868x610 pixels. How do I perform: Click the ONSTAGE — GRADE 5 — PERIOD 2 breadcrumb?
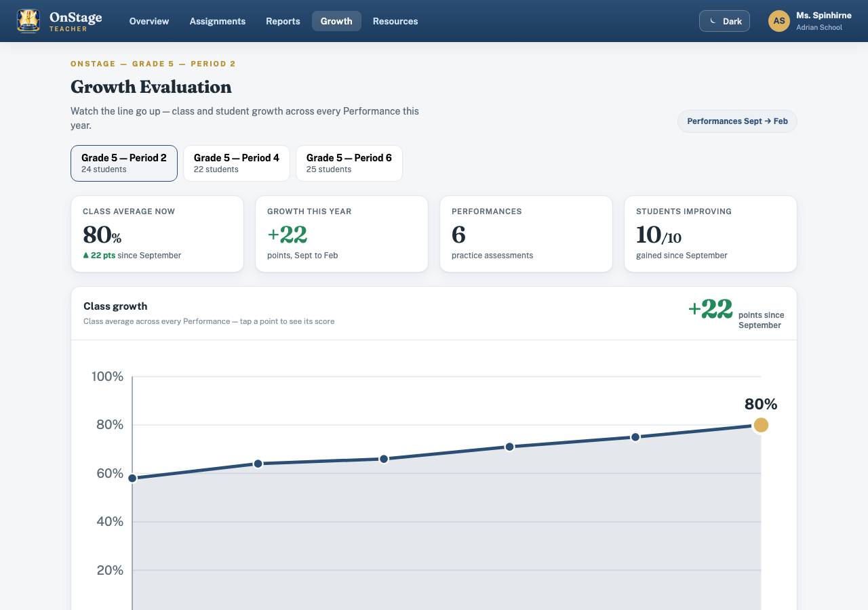153,64
